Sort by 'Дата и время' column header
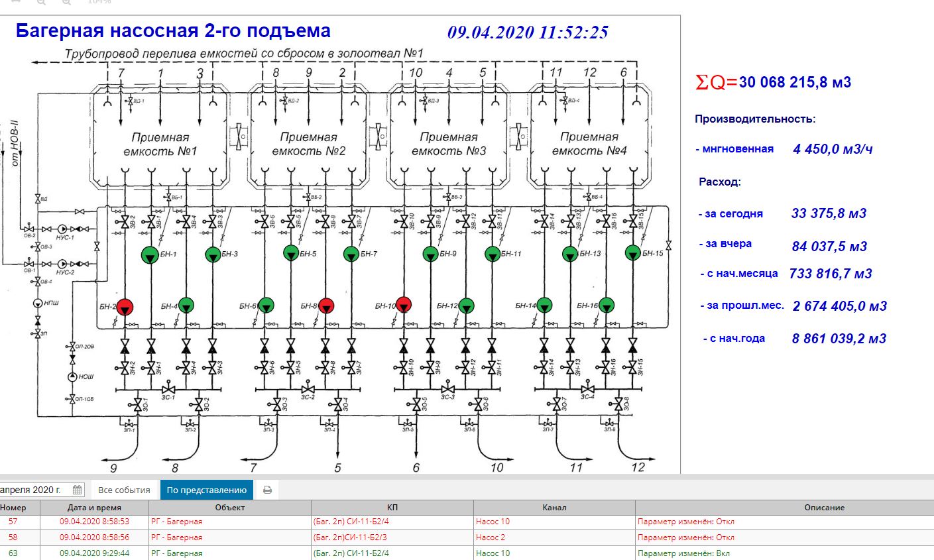The height and width of the screenshot is (560, 934). coord(94,508)
